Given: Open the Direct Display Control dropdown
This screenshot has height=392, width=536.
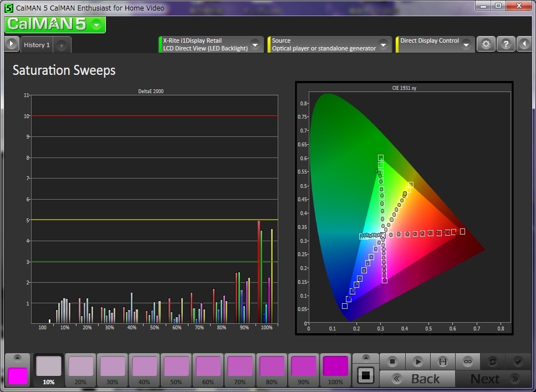Looking at the screenshot, I should 466,44.
